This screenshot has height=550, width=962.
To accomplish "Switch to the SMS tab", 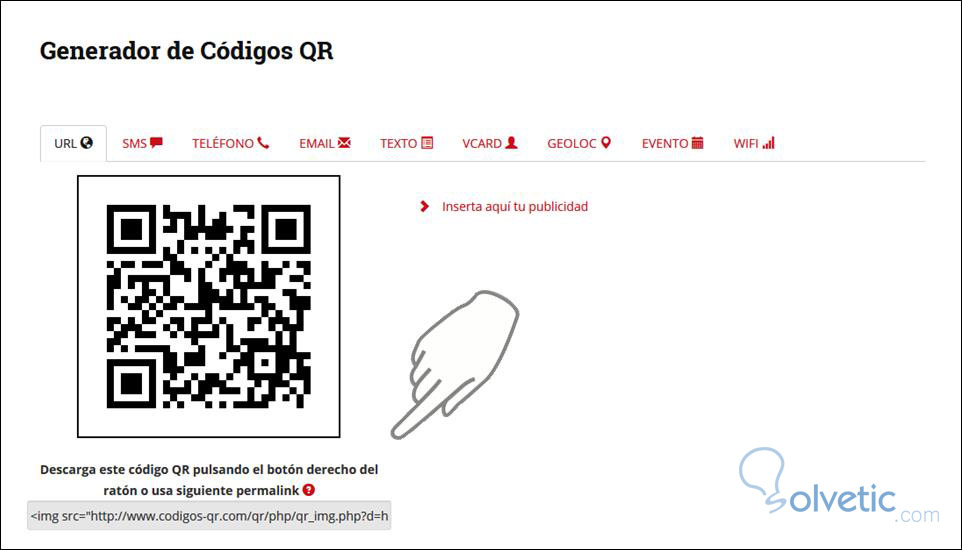I will click(142, 143).
